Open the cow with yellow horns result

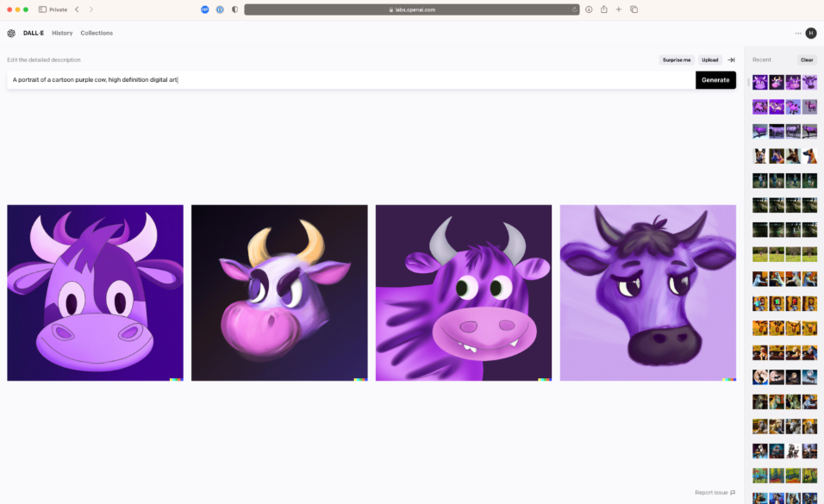[279, 293]
